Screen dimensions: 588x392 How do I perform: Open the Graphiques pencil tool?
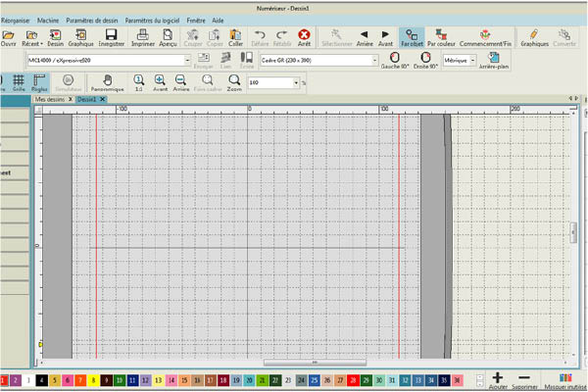(534, 37)
